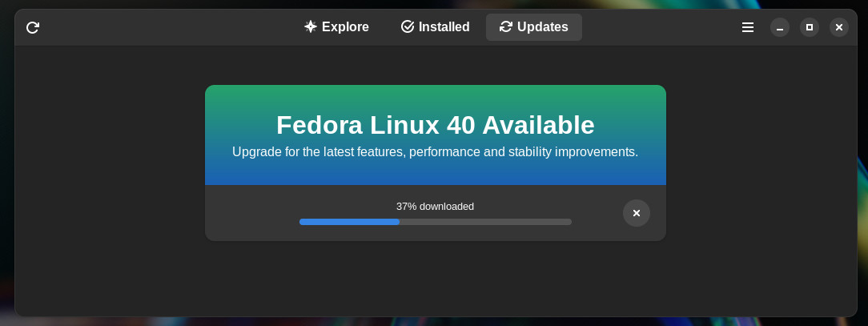Maximize the Software window

pyautogui.click(x=810, y=27)
